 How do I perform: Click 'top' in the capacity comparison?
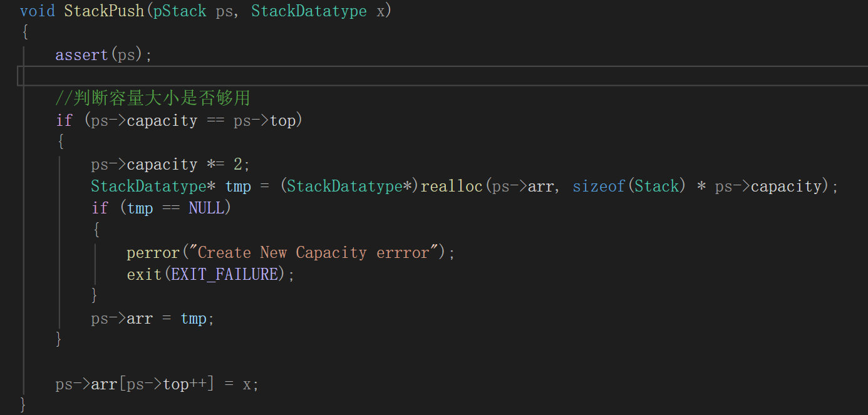pos(282,120)
